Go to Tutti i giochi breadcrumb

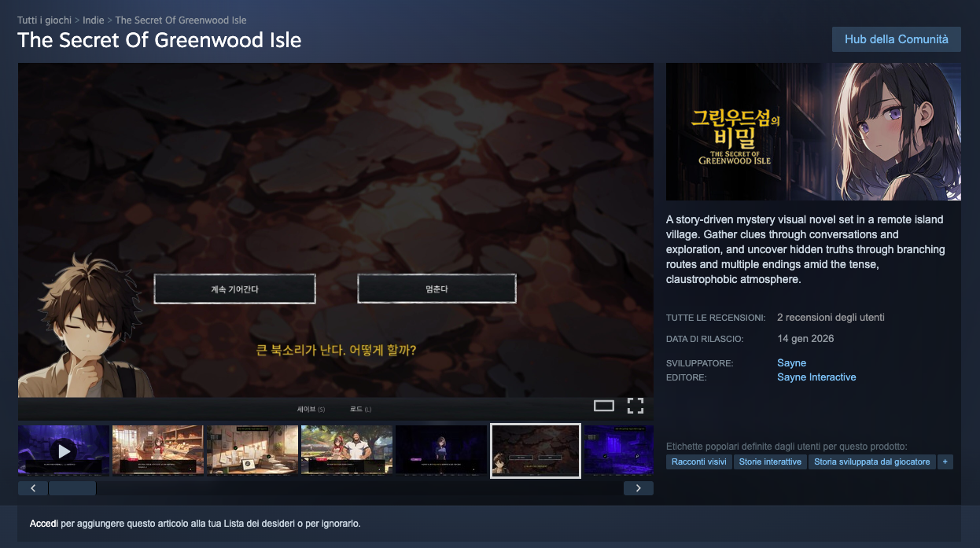click(44, 20)
